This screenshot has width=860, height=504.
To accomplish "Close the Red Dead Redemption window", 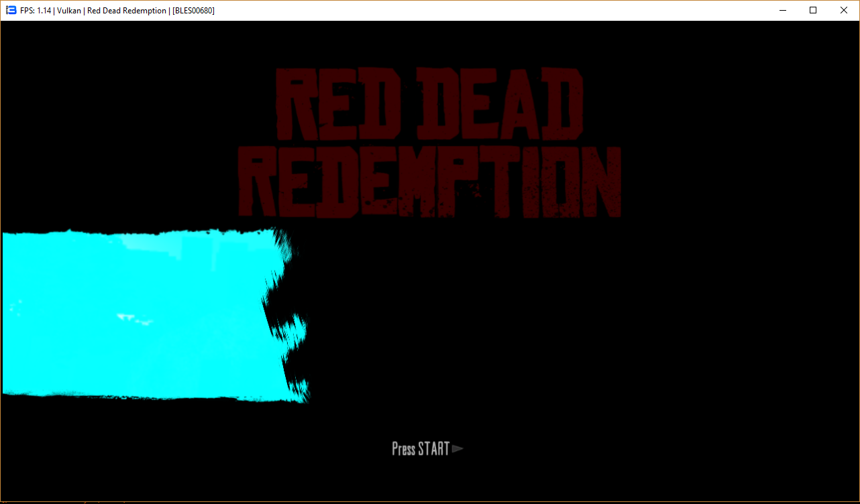I will (844, 10).
